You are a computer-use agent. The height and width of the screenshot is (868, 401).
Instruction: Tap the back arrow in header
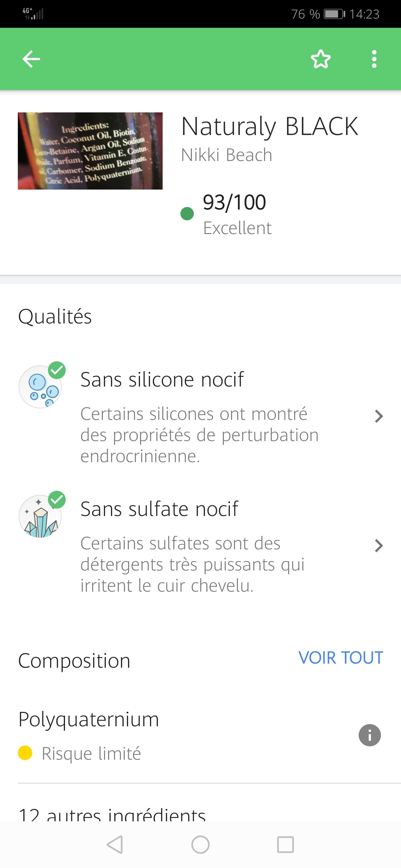click(31, 59)
